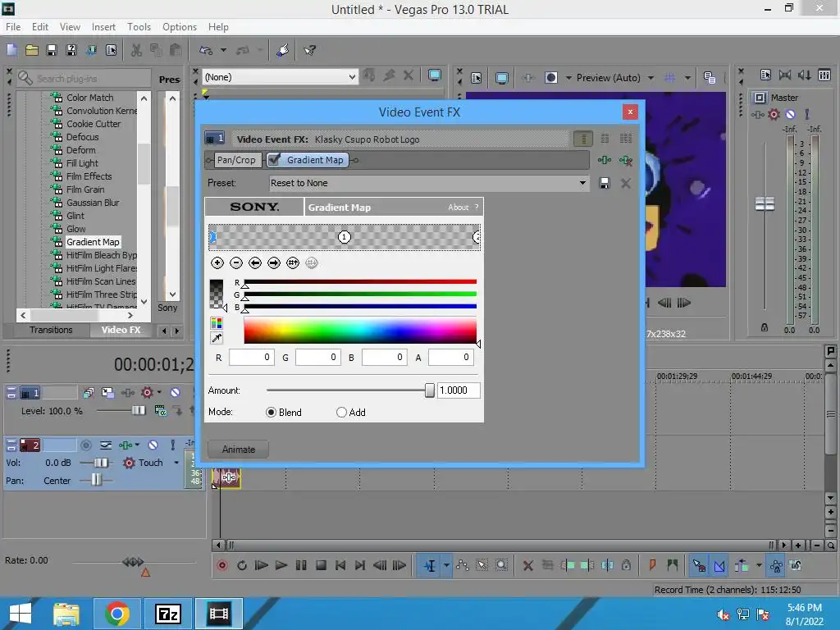Screen dimensions: 840x630
Task: Click the Undo arrow icon
Action: [206, 50]
